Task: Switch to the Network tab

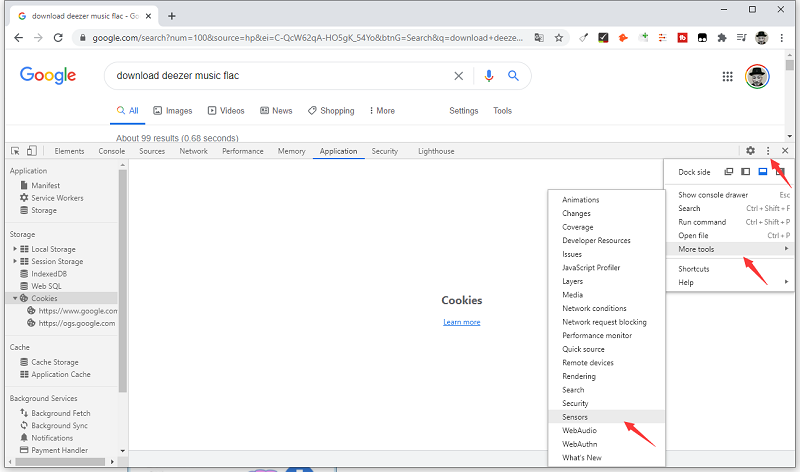Action: (193, 151)
